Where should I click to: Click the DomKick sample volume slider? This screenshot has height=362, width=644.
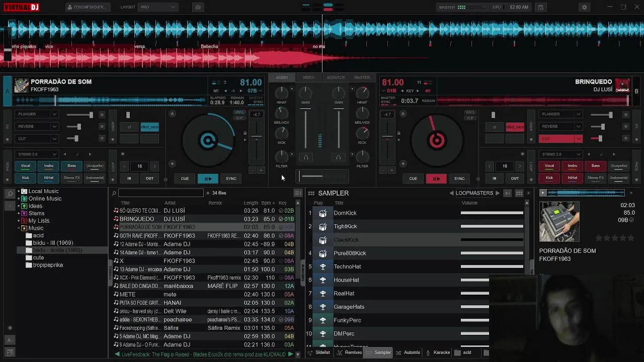pos(492,213)
